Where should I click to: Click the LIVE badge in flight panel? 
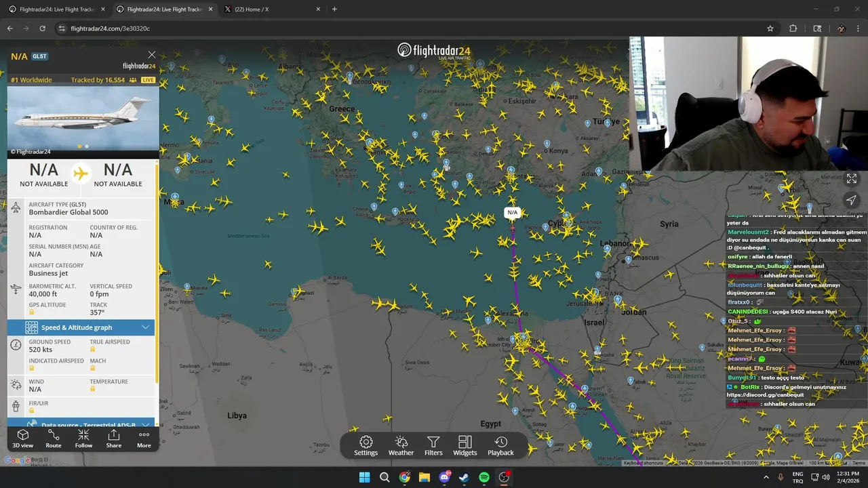[x=148, y=80]
